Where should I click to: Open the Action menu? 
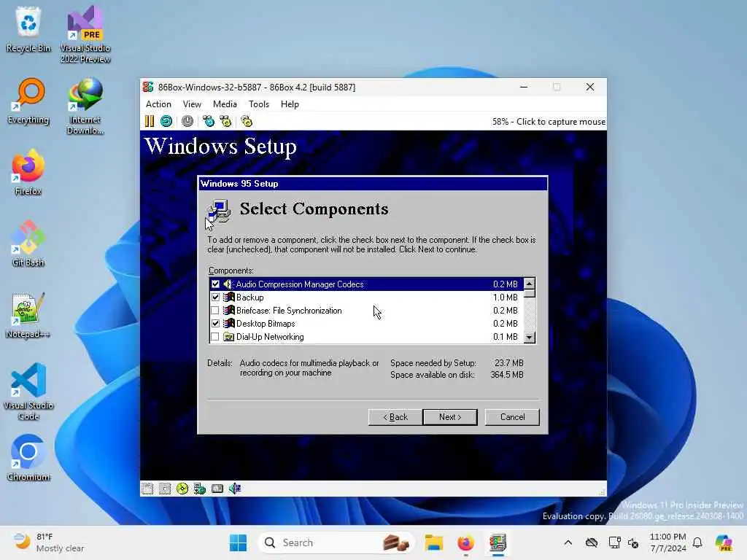coord(158,104)
